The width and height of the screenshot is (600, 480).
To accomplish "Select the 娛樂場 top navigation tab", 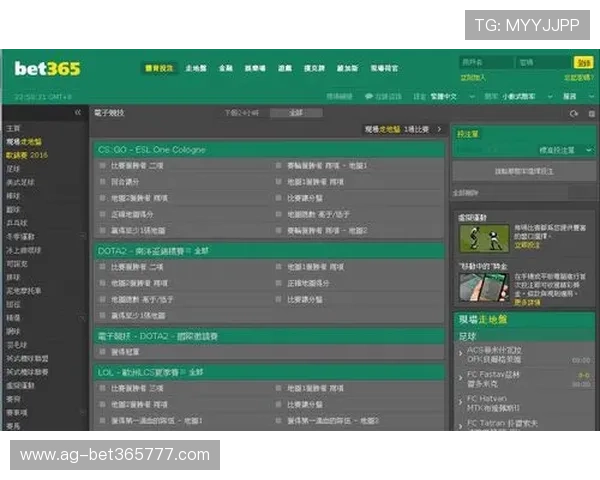I will click(255, 68).
